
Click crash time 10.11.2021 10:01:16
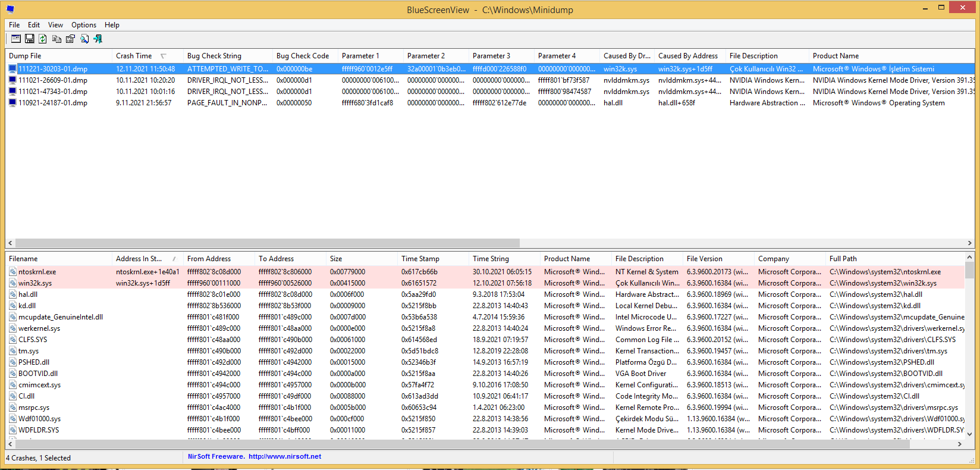pyautogui.click(x=145, y=92)
